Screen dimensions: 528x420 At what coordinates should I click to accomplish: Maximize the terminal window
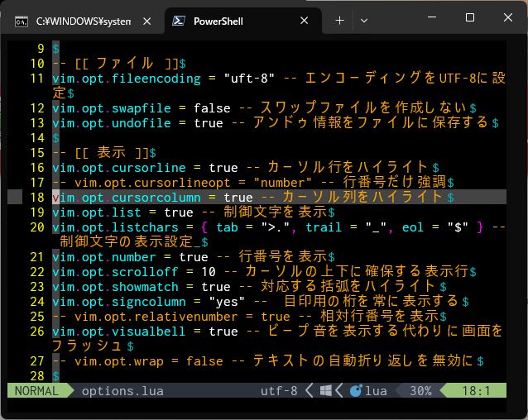pyautogui.click(x=470, y=17)
